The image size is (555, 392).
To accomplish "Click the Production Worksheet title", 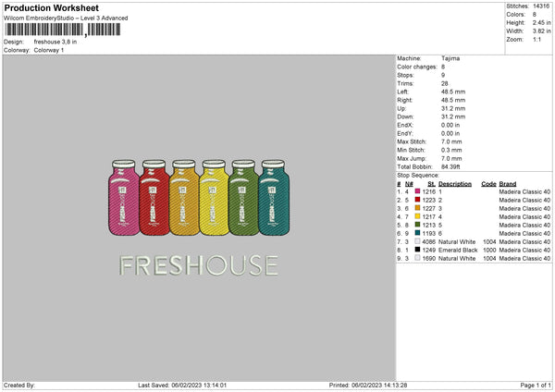I will tap(51, 7).
